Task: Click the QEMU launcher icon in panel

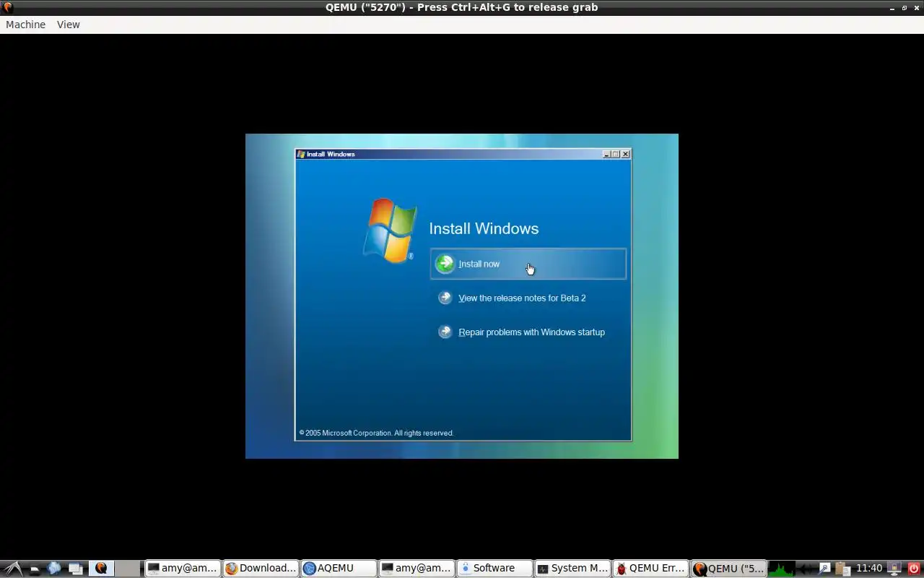Action: pyautogui.click(x=101, y=568)
